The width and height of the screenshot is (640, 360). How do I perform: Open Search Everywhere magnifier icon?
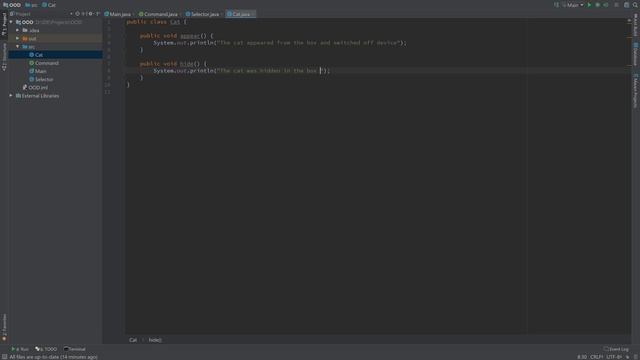click(636, 5)
